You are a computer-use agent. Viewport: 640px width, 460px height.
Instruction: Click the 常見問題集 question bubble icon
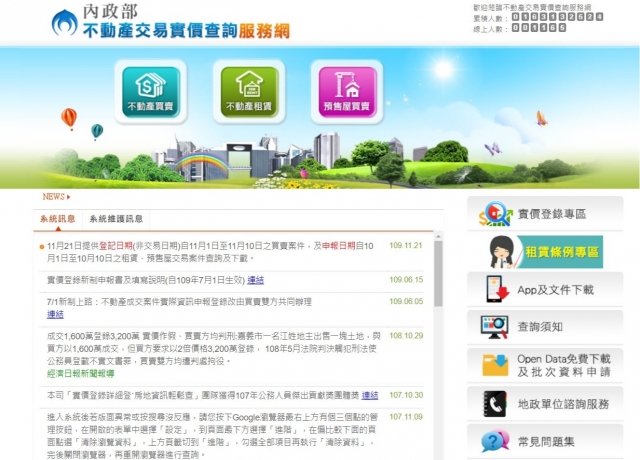[495, 441]
